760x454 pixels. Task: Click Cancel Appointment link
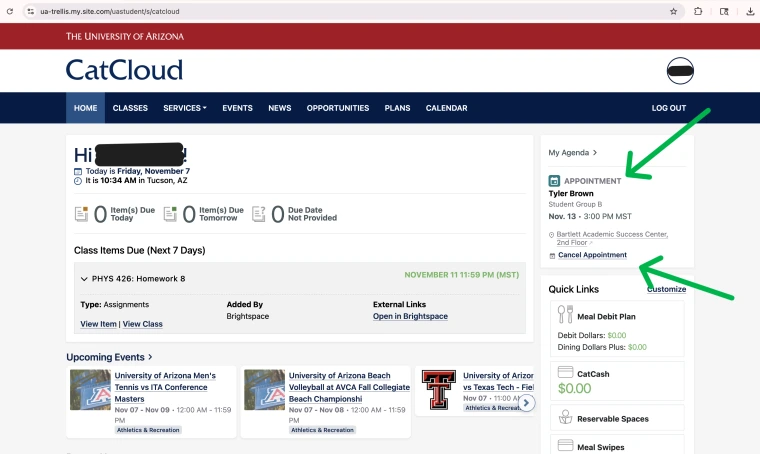592,255
